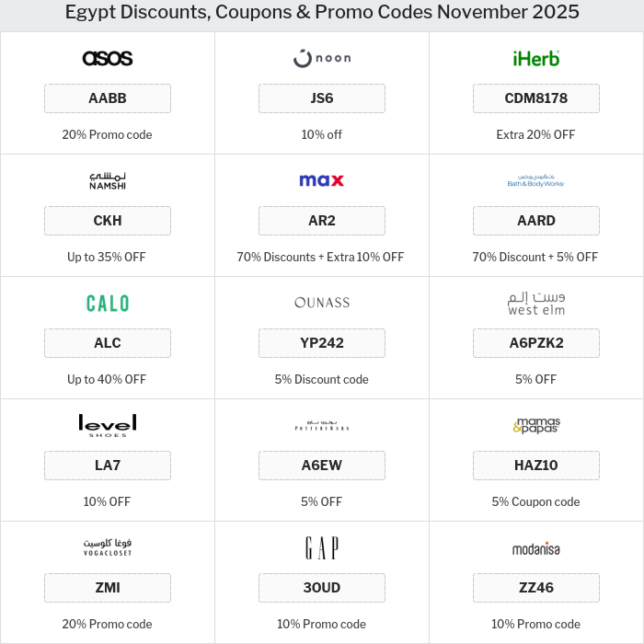Click the Bath & Body Works logo
Viewport: 644px width, 644px height.
[535, 180]
